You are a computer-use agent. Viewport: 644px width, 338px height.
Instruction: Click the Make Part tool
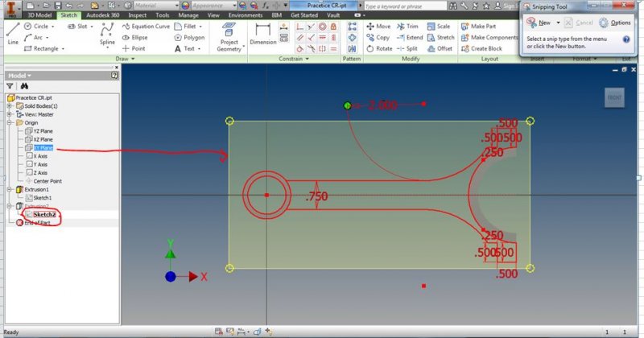pyautogui.click(x=478, y=27)
